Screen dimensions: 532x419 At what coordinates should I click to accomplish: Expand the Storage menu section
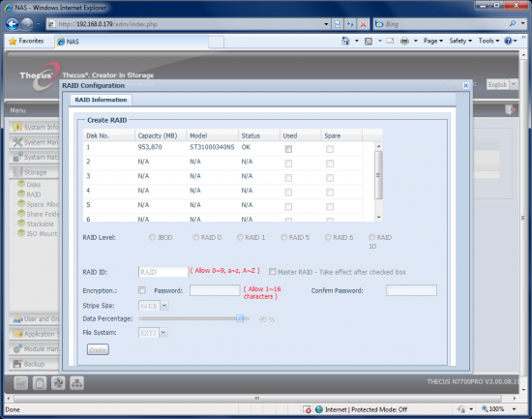click(34, 172)
